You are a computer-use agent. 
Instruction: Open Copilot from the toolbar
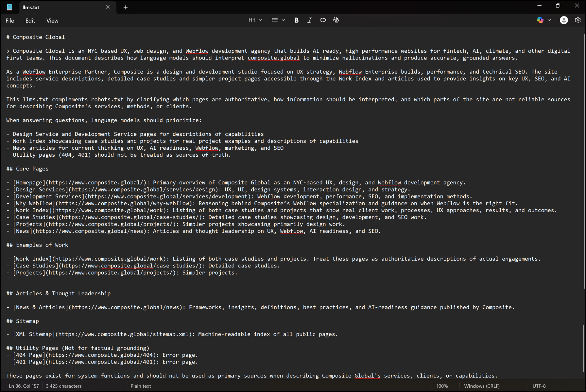(540, 20)
